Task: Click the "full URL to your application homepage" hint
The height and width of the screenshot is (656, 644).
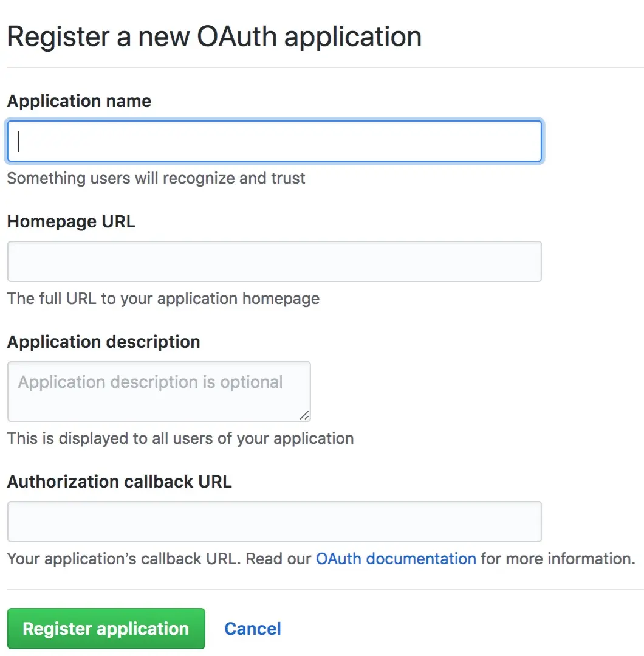Action: point(163,299)
